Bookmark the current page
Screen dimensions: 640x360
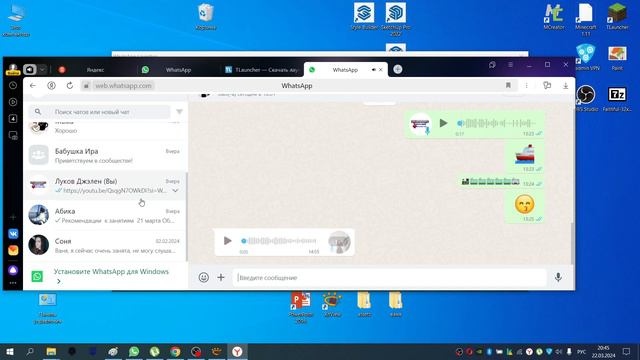point(508,85)
